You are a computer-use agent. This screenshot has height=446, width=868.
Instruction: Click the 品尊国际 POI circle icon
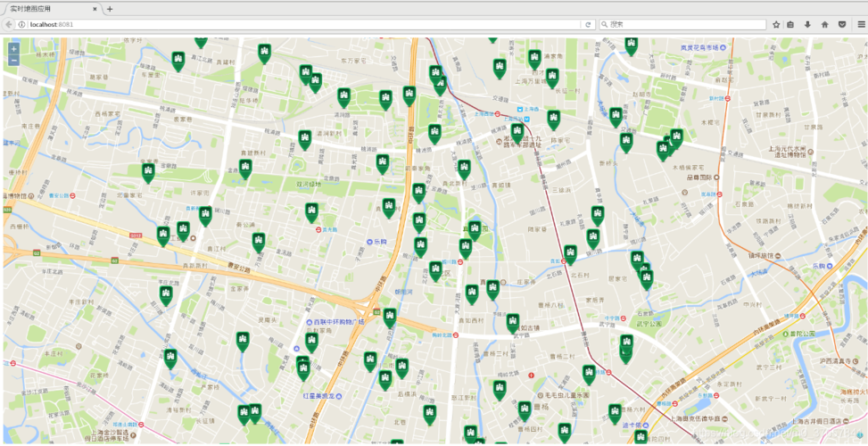(x=716, y=178)
